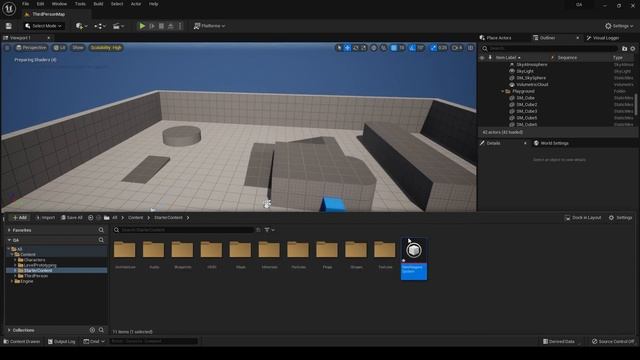This screenshot has height=360, width=640.
Task: Open the Tools menu
Action: (x=80, y=4)
